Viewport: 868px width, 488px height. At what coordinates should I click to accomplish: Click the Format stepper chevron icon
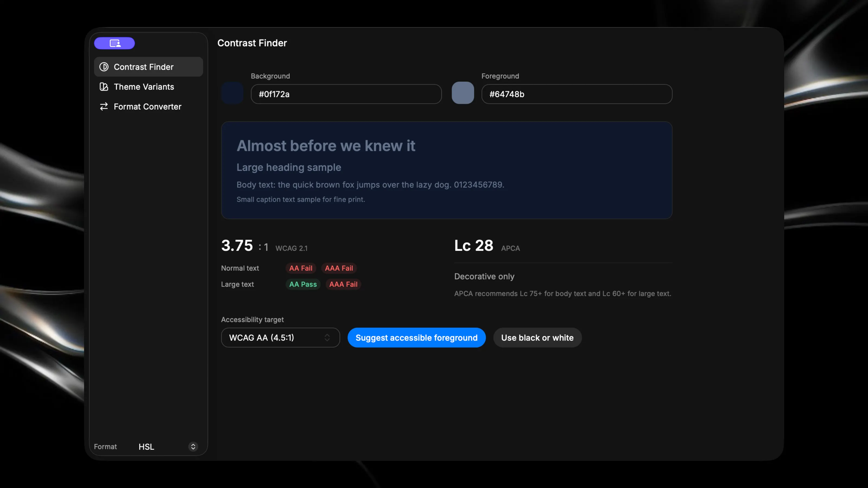(x=193, y=447)
